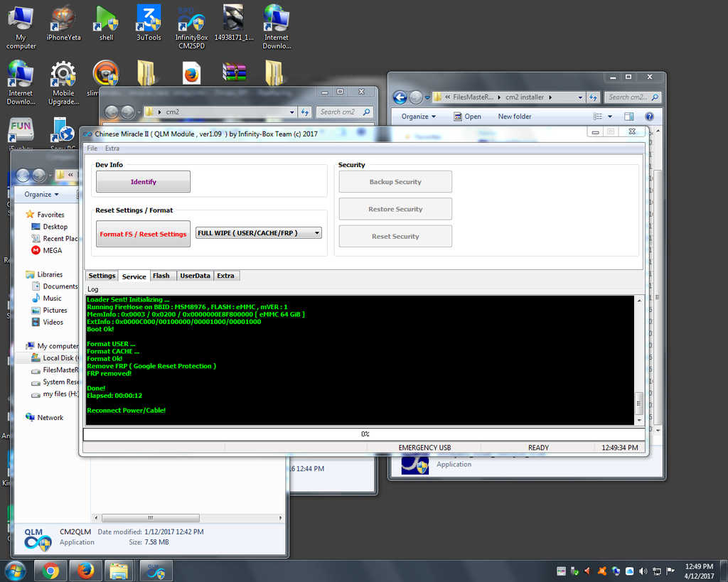
Task: Click the Windows Start button
Action: coord(15,570)
